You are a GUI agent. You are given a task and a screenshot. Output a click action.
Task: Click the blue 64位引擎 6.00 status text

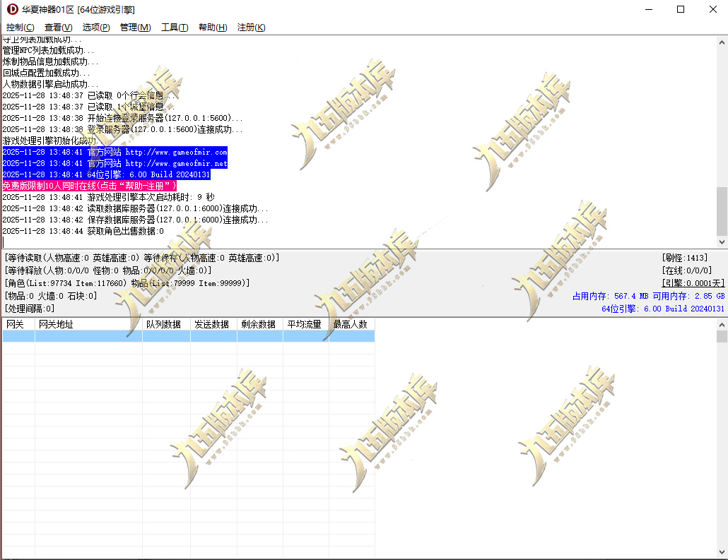pos(663,309)
